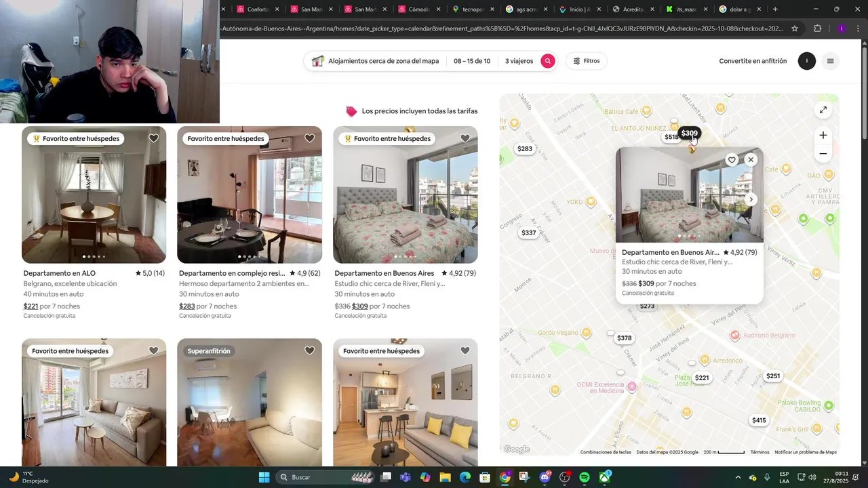Open File Explorer from the taskbar

(x=445, y=477)
